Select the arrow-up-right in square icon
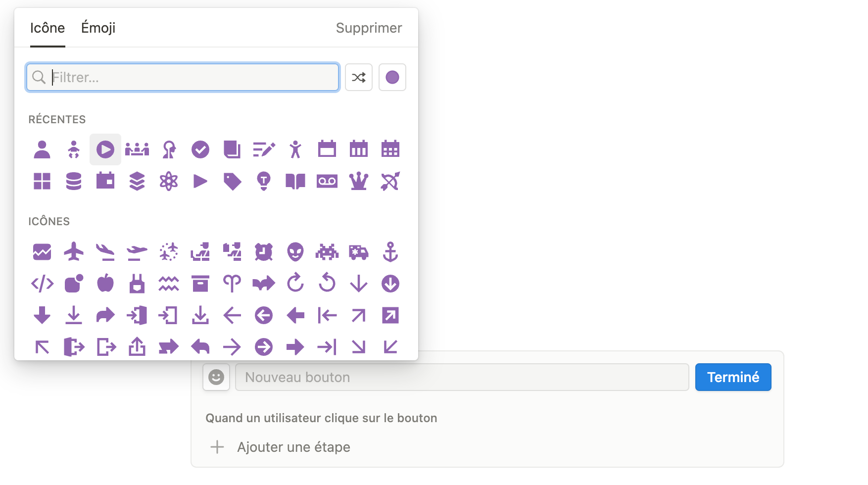 (x=390, y=315)
